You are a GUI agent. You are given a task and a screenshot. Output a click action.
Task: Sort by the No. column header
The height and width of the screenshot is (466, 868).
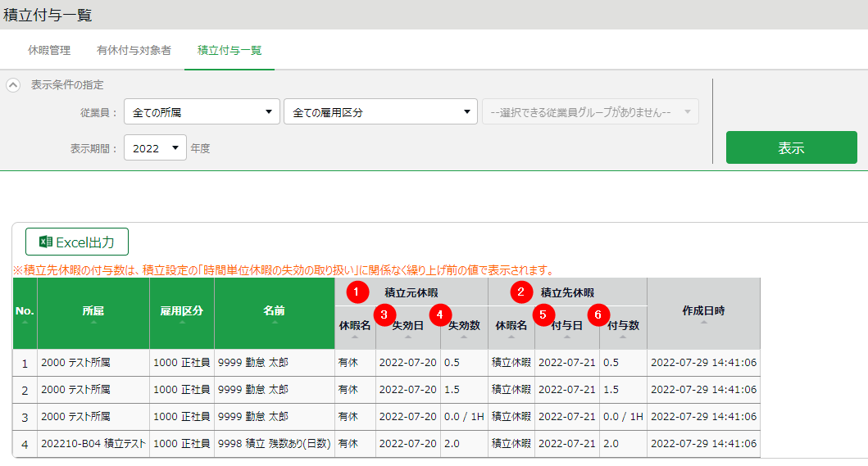[25, 313]
